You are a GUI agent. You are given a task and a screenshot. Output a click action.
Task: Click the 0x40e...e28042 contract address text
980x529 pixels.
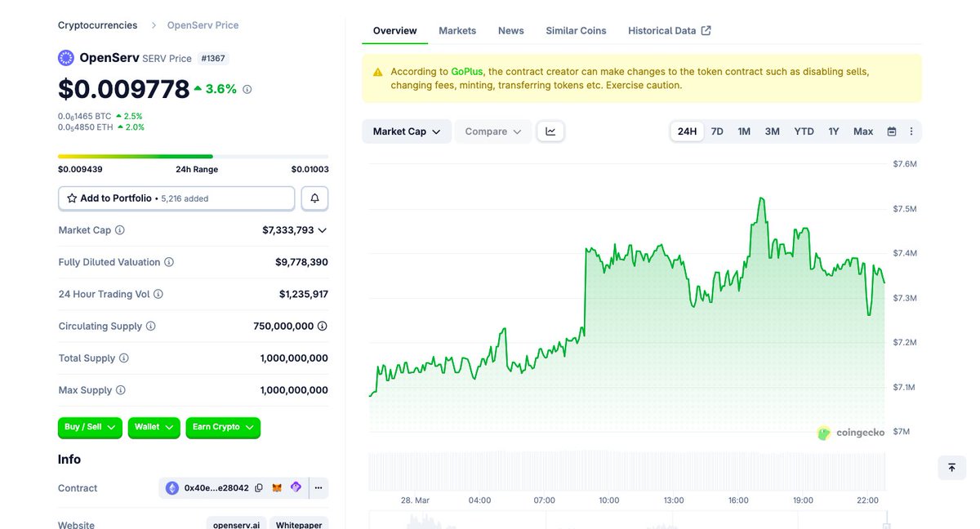tap(216, 488)
